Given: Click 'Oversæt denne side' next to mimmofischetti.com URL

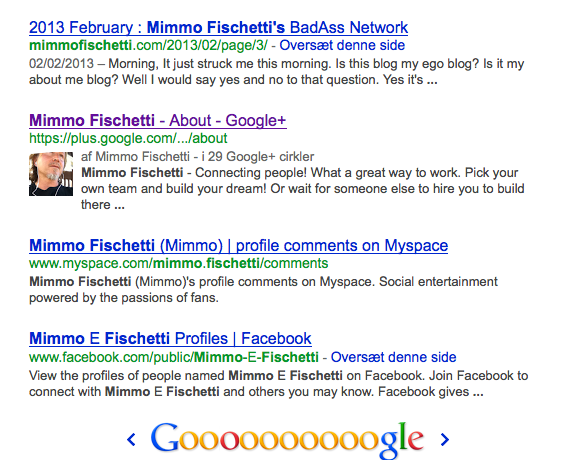Looking at the screenshot, I should tap(342, 46).
